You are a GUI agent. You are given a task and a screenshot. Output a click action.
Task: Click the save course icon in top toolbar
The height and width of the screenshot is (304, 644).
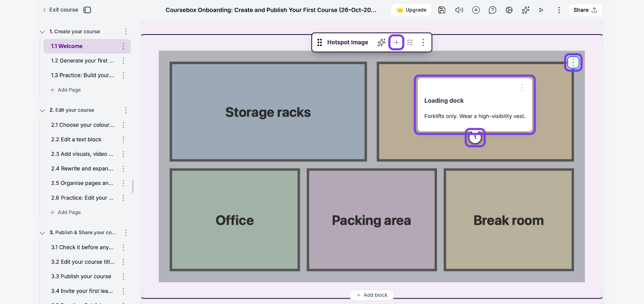tap(442, 10)
